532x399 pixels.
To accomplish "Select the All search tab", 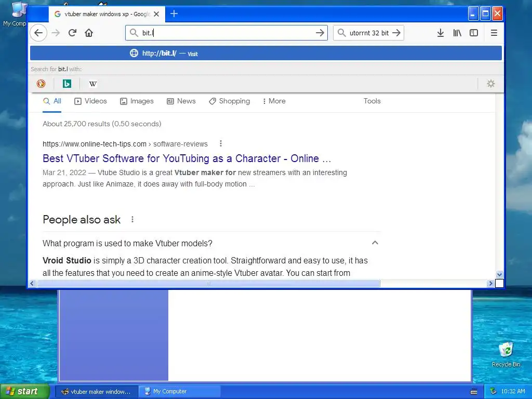I will [52, 101].
